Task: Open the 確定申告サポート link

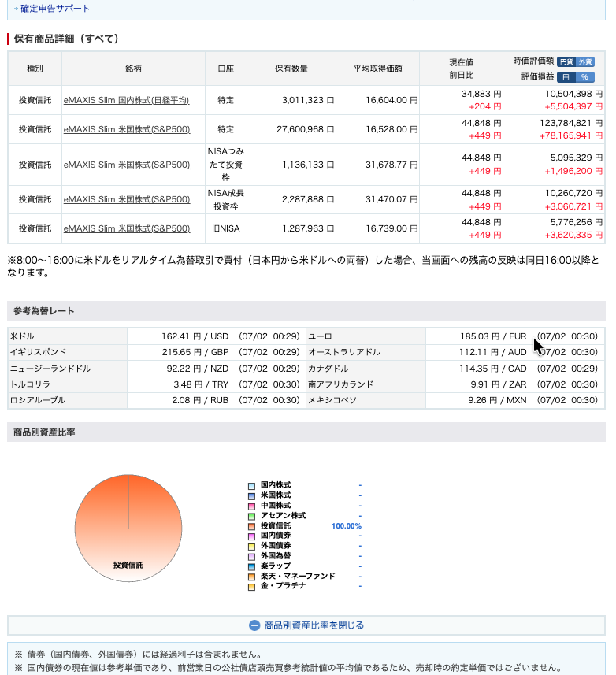Action: tap(55, 9)
